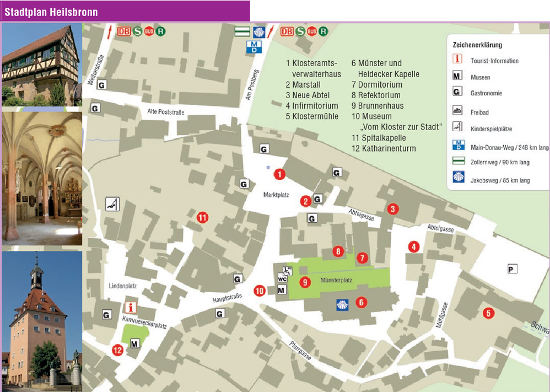Select the Jakobsweg shell icon on Münsterplatz
This screenshot has width=550, height=392.
342,304
